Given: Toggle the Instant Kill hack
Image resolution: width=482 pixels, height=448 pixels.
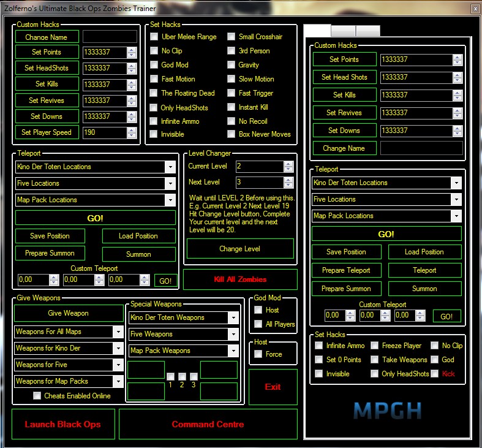Looking at the screenshot, I should (232, 107).
